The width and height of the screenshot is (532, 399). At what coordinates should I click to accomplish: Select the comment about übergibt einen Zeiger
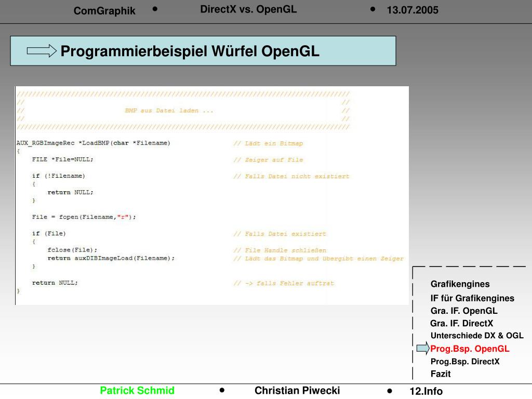click(x=318, y=259)
